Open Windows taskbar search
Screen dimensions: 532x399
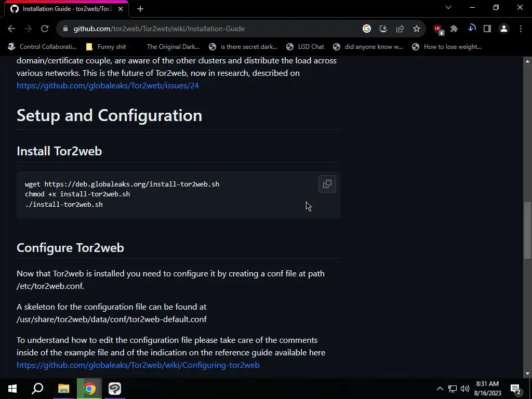tap(37, 389)
